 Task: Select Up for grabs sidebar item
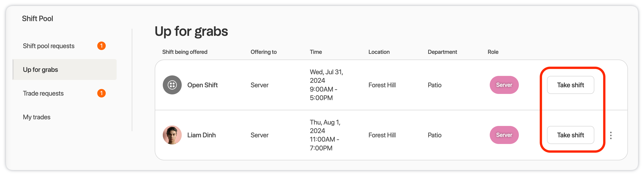[x=65, y=69]
